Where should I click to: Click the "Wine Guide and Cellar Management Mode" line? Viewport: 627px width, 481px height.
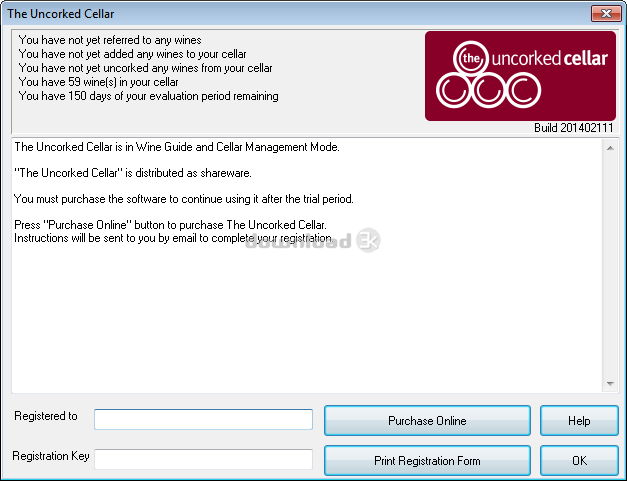tap(177, 147)
